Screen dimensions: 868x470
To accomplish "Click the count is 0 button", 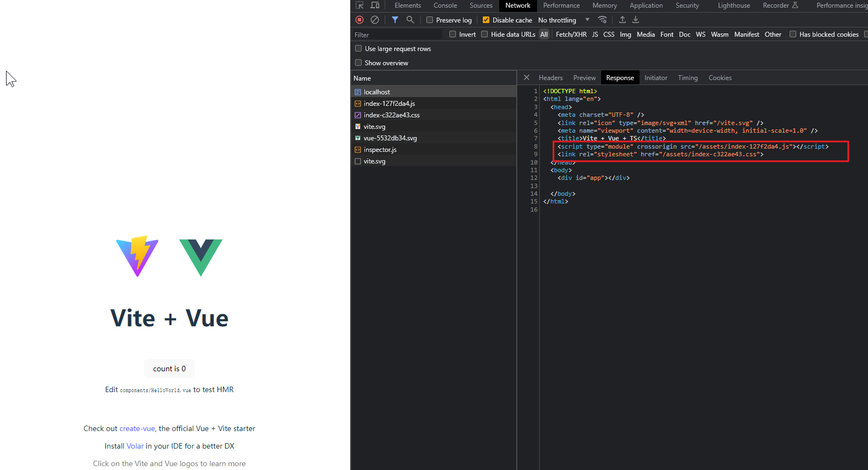I will pyautogui.click(x=169, y=369).
